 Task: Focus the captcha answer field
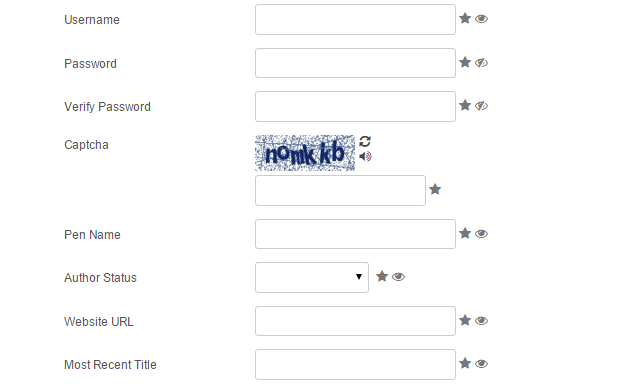click(x=340, y=191)
